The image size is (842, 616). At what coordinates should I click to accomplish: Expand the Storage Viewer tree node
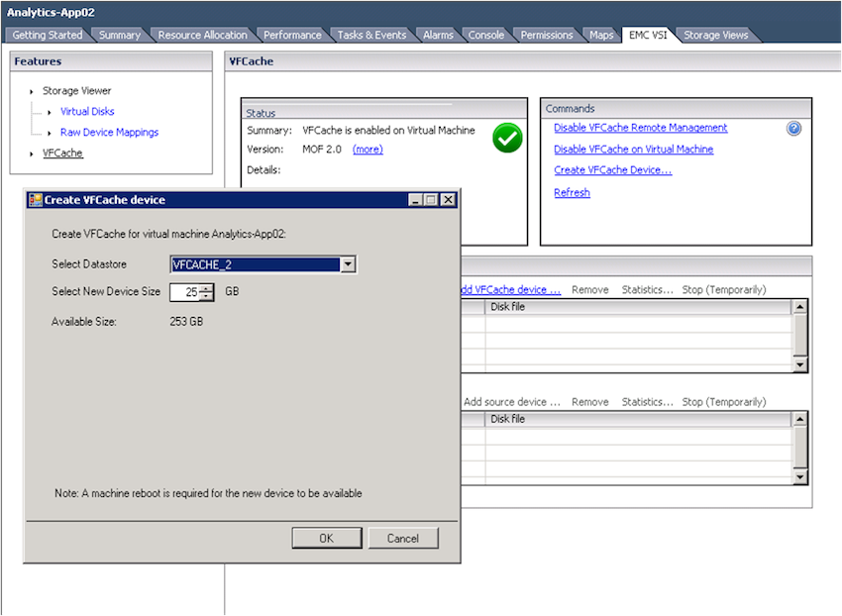31,91
